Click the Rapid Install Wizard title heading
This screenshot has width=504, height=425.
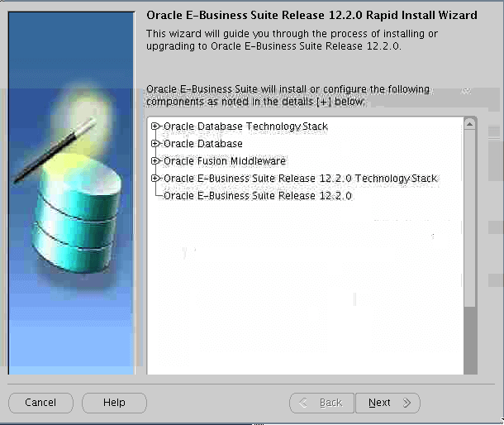(311, 15)
